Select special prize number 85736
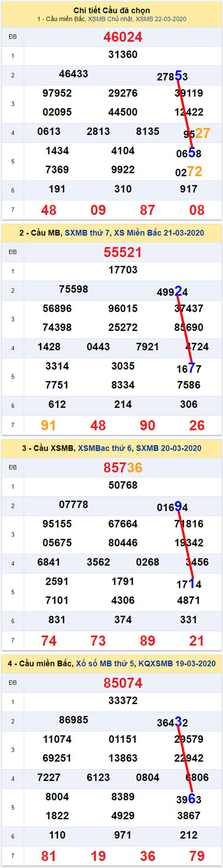The image size is (223, 868). point(123,468)
